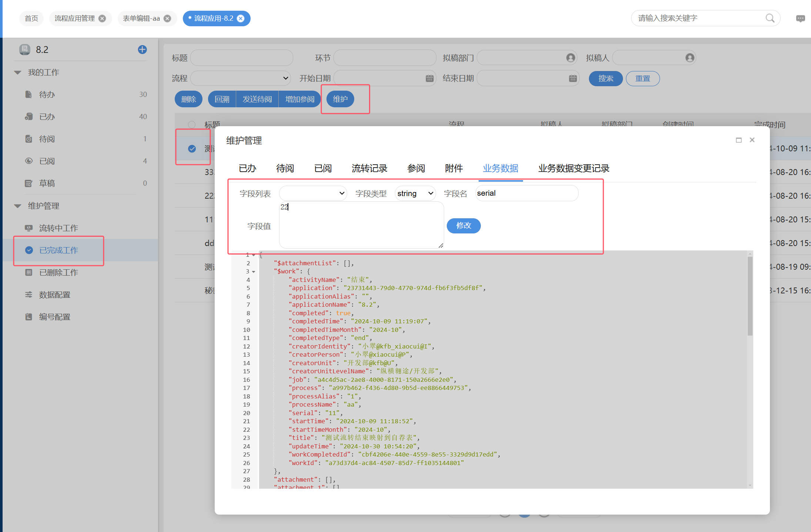The image size is (811, 532).
Task: Click the 重置 reset button
Action: pos(642,78)
